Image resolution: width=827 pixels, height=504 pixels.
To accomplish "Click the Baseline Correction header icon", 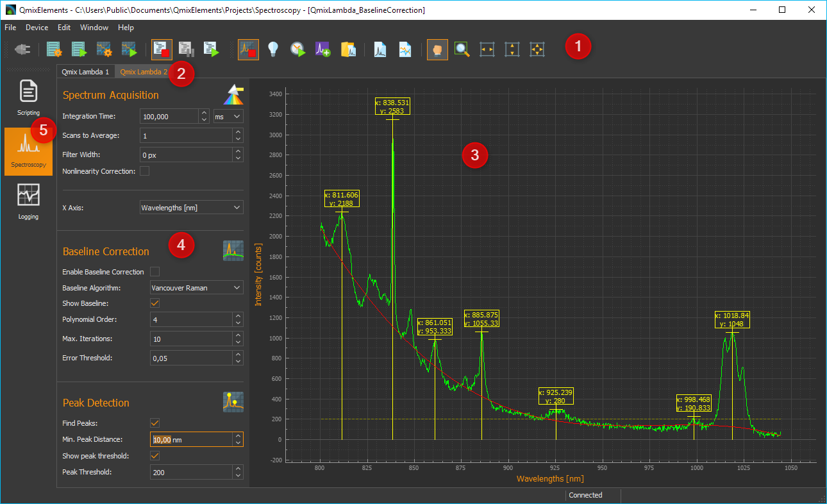I will [233, 251].
